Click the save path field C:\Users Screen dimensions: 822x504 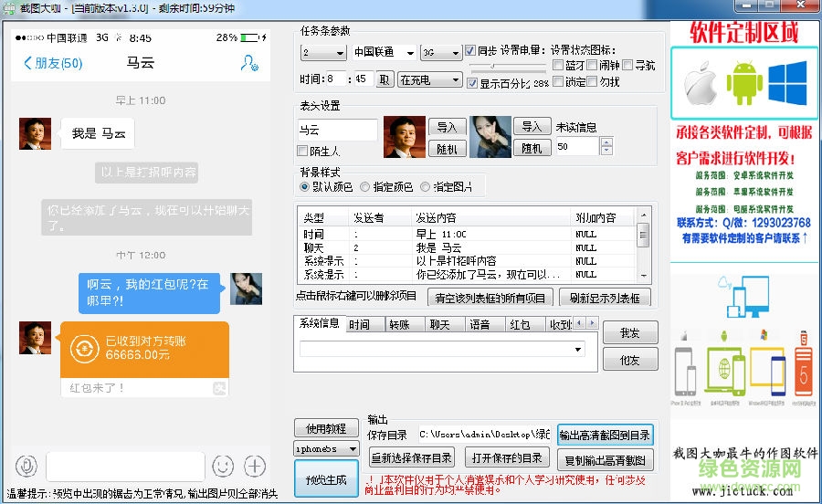(484, 435)
